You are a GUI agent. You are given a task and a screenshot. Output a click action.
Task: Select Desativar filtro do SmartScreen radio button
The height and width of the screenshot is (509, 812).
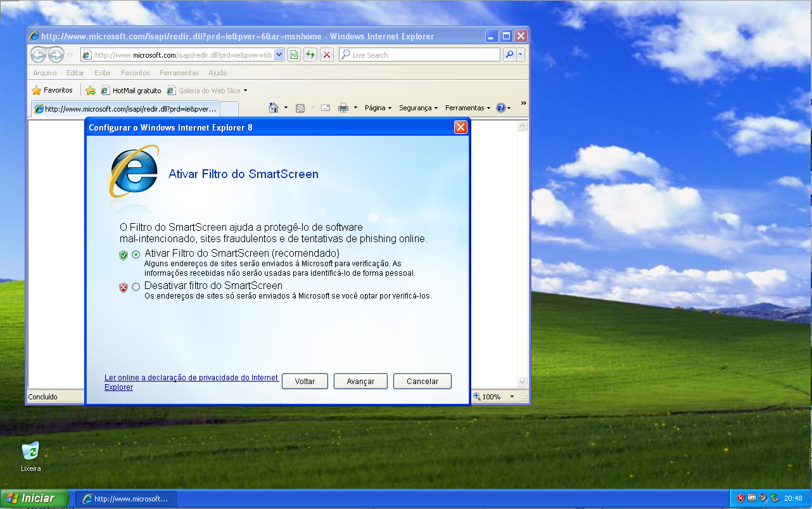pyautogui.click(x=136, y=287)
